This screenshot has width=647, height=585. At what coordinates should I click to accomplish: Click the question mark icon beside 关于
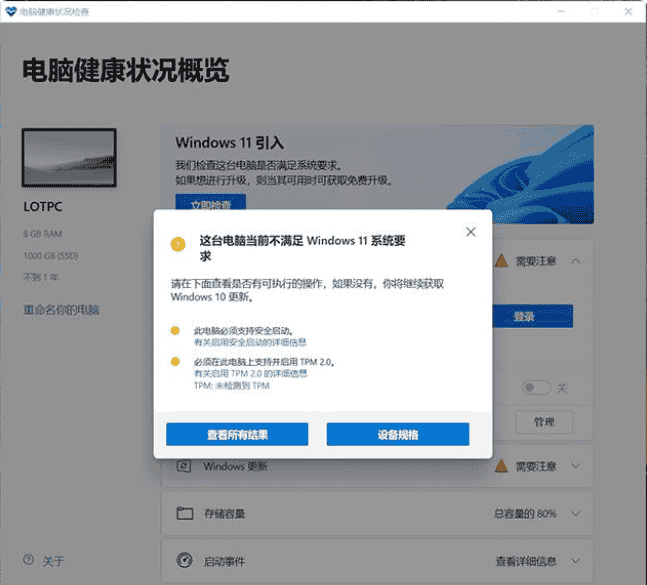click(29, 561)
